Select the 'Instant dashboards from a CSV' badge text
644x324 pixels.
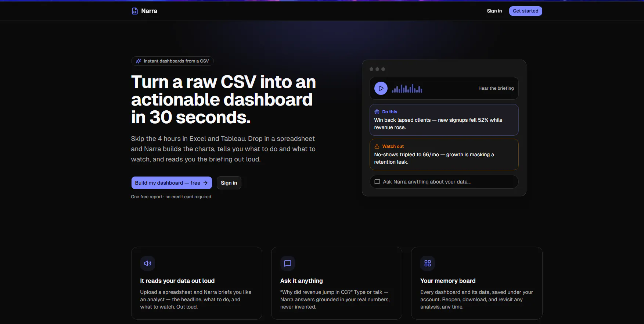click(x=176, y=61)
